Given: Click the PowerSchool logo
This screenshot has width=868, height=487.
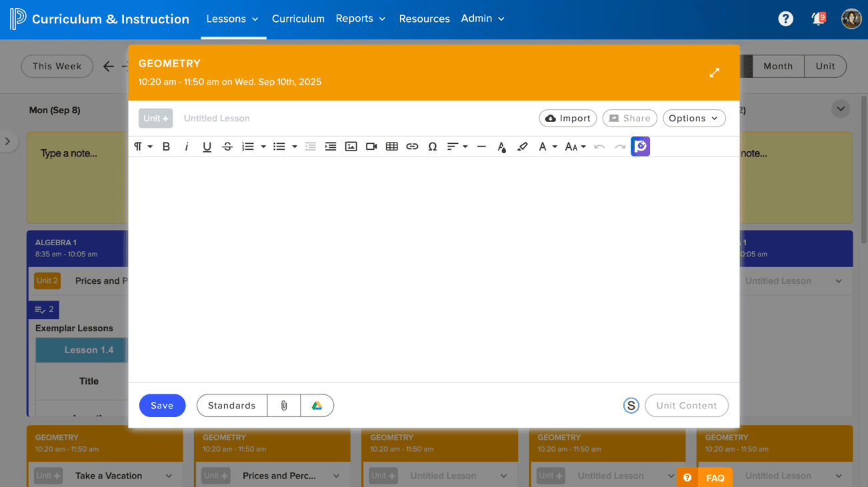Looking at the screenshot, I should [18, 19].
